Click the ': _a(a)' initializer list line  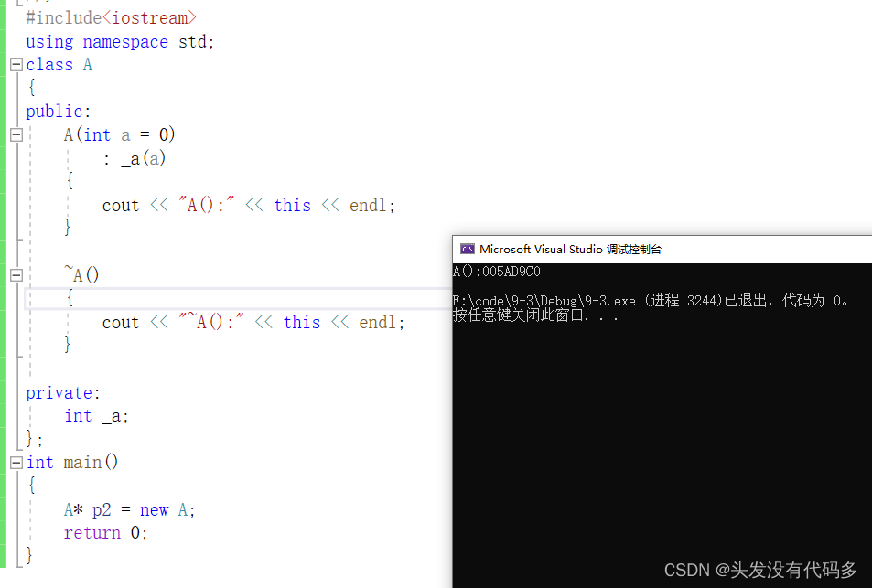pyautogui.click(x=135, y=159)
